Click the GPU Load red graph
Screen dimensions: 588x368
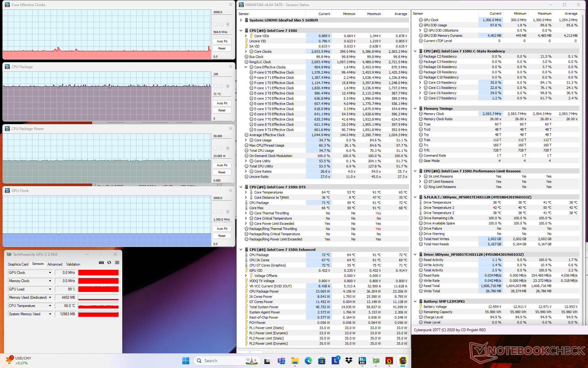pyautogui.click(x=98, y=289)
